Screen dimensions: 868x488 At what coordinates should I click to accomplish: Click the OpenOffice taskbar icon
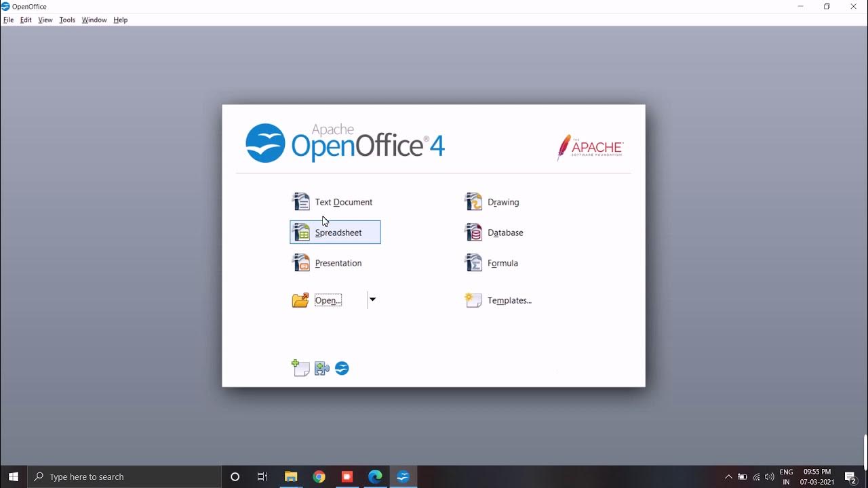(403, 476)
